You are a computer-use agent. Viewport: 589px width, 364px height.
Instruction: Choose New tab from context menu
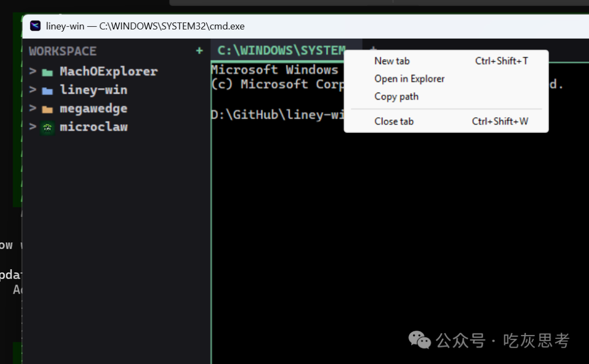446,61
